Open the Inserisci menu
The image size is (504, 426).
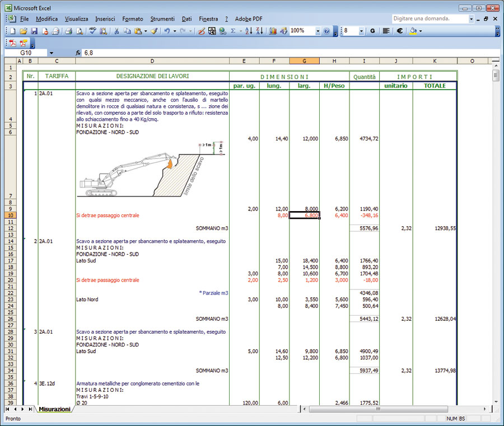[105, 19]
